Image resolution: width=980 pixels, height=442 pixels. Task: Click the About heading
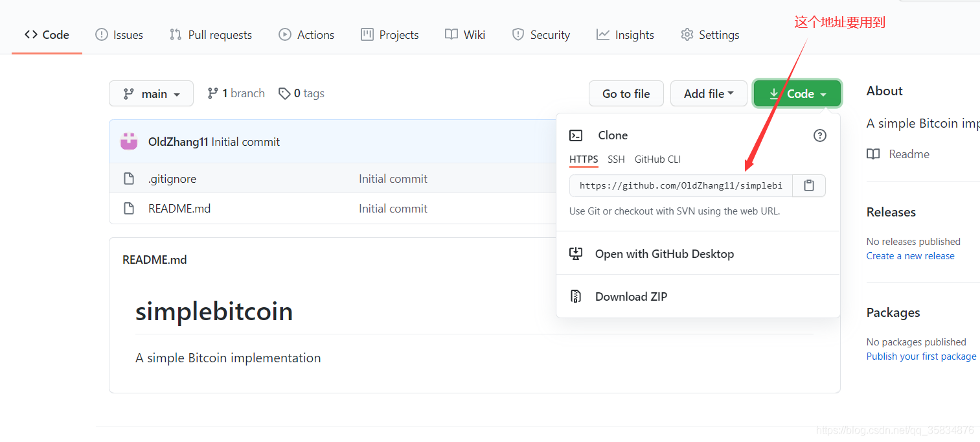pyautogui.click(x=885, y=91)
